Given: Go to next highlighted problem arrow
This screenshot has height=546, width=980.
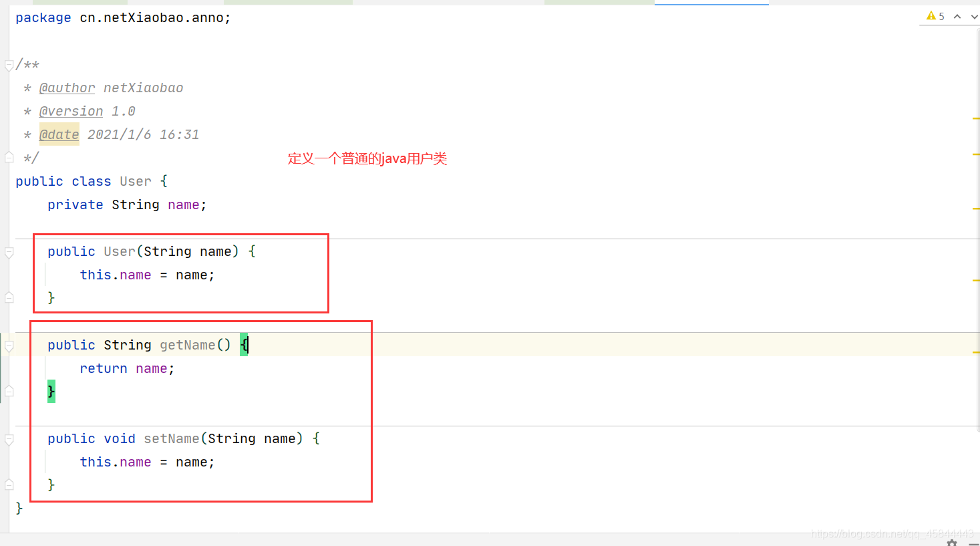Looking at the screenshot, I should tap(974, 16).
